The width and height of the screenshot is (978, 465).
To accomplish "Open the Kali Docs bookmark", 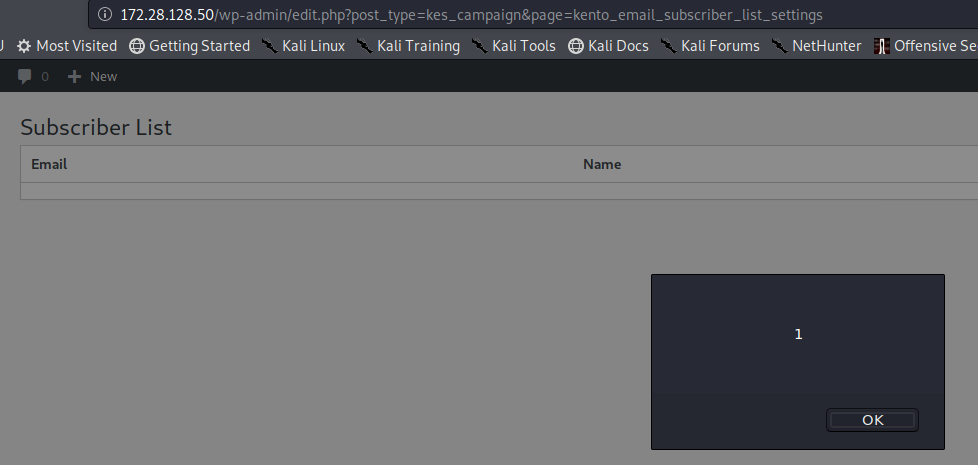I will (608, 46).
